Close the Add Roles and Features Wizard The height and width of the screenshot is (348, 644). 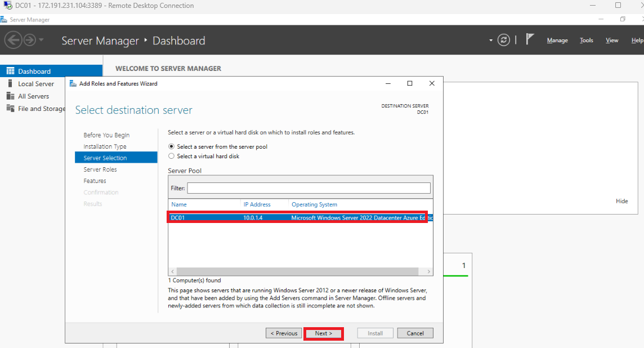(432, 83)
